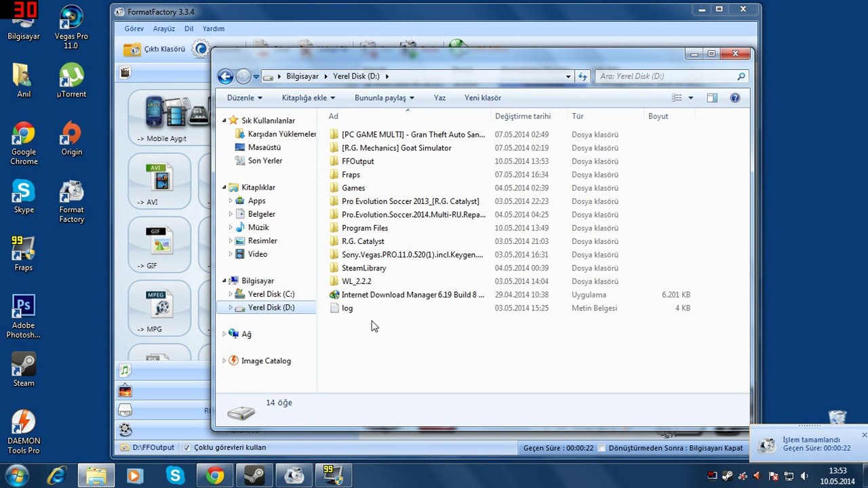868x488 pixels.
Task: Select SteamLibrary folder
Action: 363,268
